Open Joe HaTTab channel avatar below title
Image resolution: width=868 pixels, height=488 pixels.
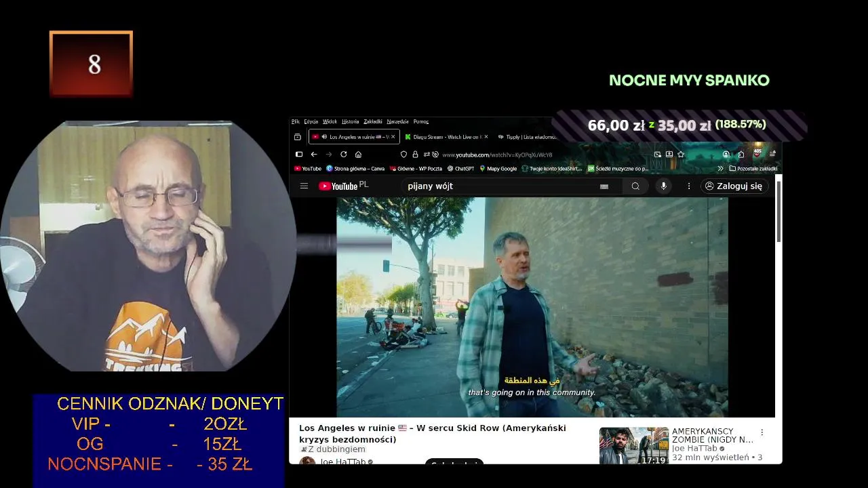pos(307,462)
